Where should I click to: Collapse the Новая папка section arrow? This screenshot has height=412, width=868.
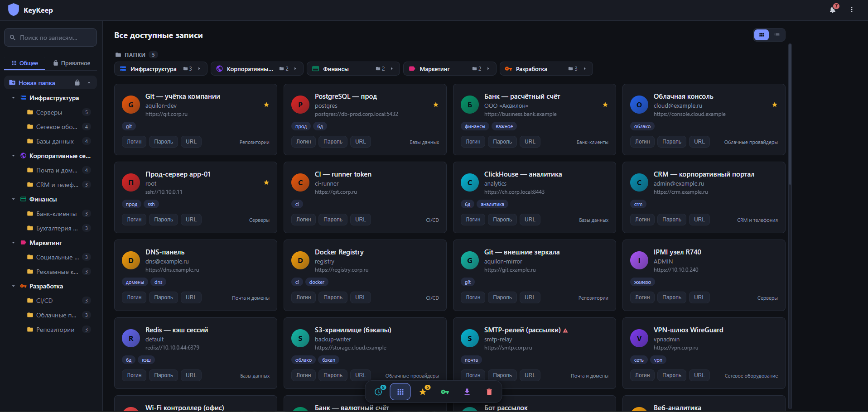coord(89,83)
